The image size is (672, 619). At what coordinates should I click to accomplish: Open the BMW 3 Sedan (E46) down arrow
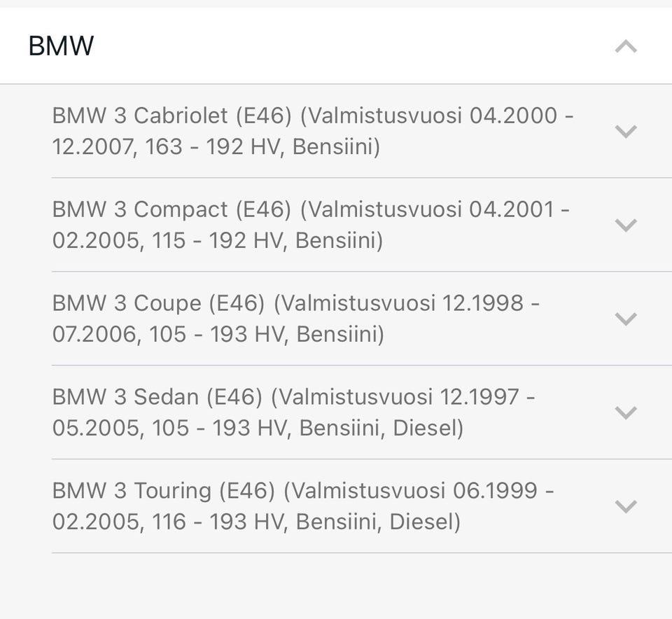625,412
